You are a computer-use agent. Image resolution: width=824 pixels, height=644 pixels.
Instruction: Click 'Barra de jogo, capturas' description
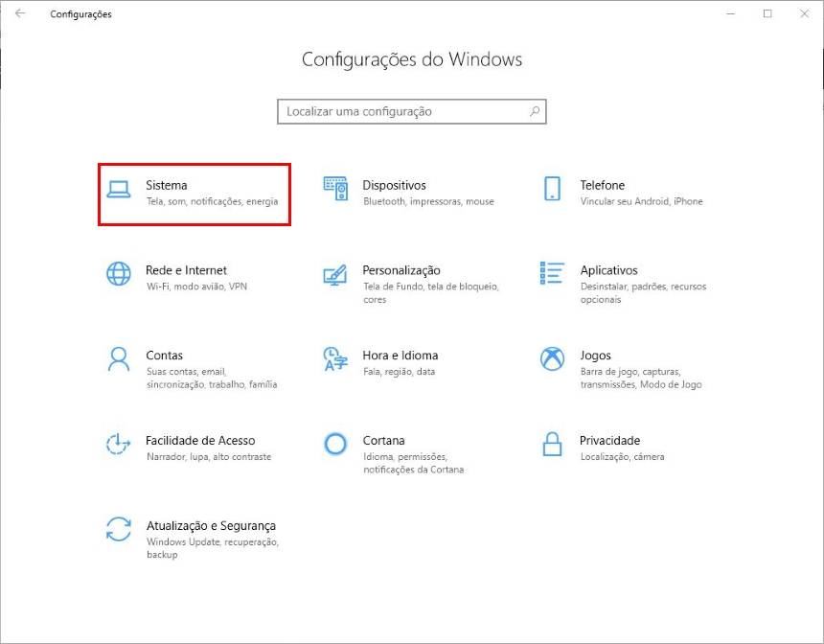pos(630,372)
